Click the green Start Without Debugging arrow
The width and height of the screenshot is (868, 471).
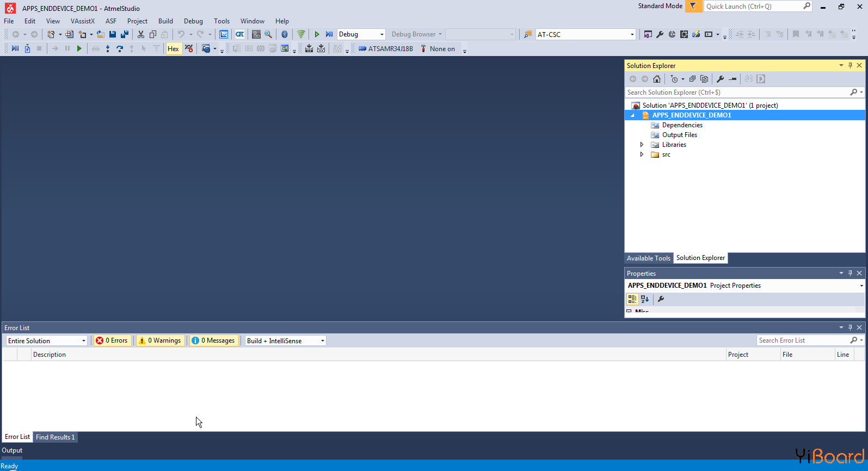(x=317, y=34)
